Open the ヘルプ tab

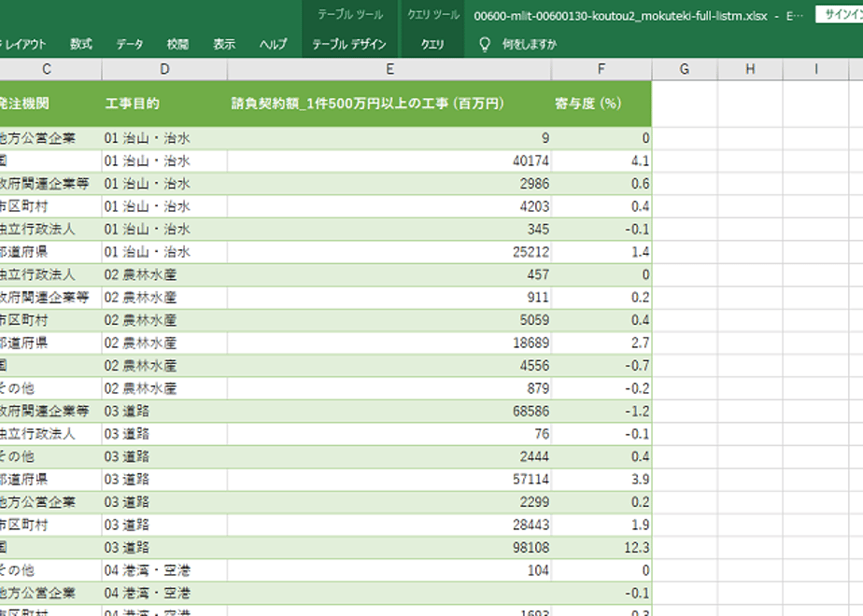point(273,44)
